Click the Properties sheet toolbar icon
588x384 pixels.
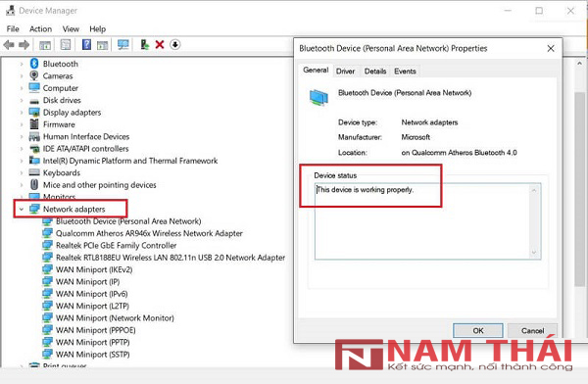(66, 45)
